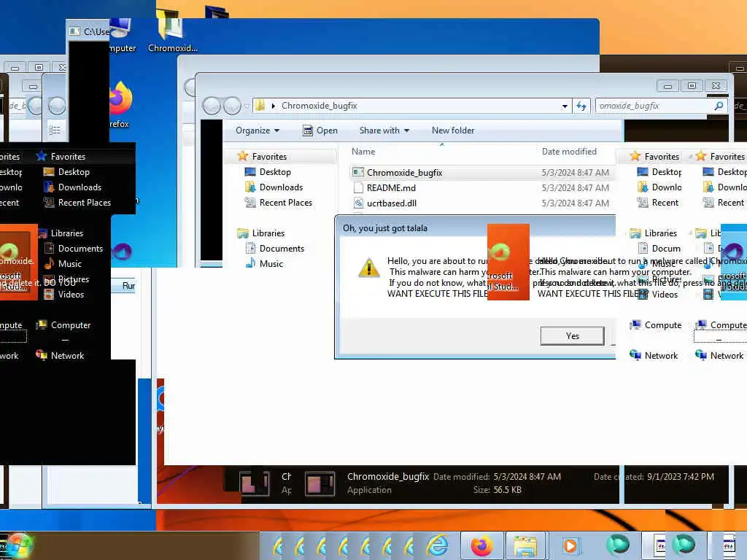
Task: Click the Computer icon in the dark left pane
Action: (42, 324)
